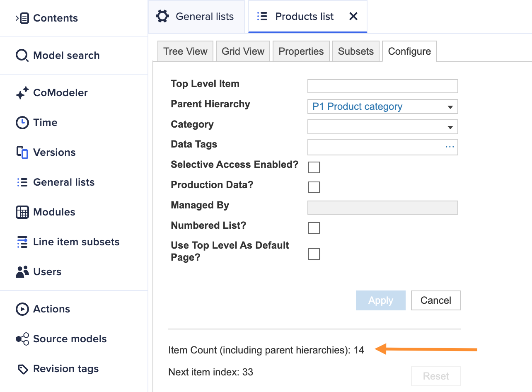Expand the Category dropdown
Image resolution: width=532 pixels, height=392 pixels.
point(450,127)
